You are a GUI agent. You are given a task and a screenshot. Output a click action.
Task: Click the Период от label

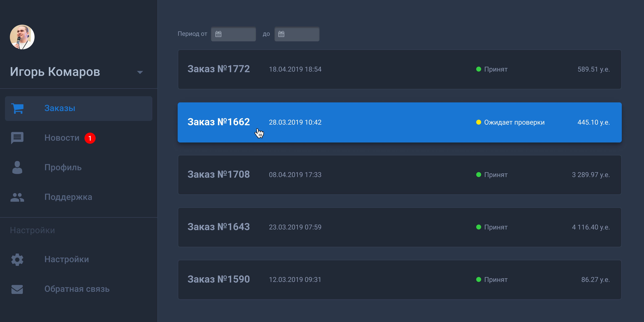[192, 34]
